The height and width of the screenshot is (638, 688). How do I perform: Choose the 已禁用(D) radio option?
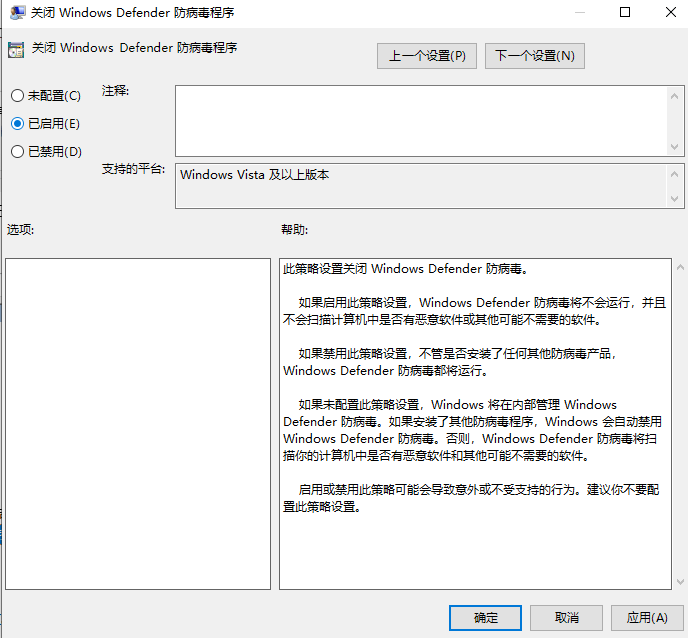[x=17, y=152]
